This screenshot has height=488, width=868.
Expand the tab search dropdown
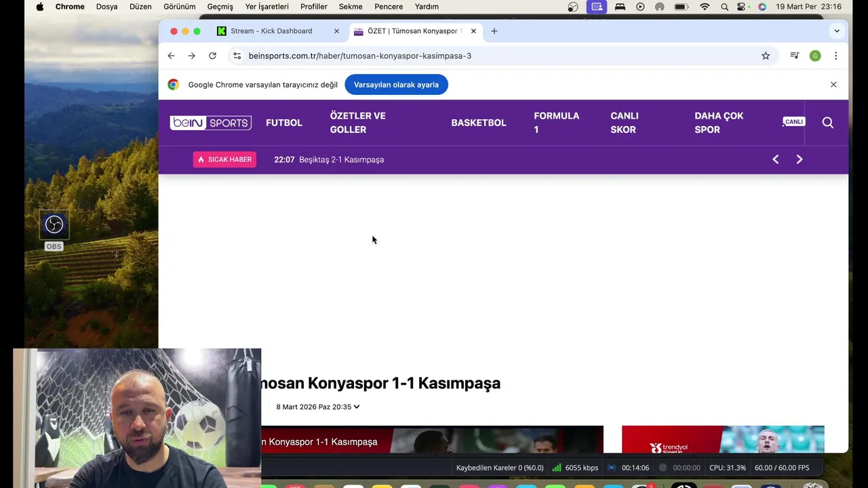[x=837, y=31]
